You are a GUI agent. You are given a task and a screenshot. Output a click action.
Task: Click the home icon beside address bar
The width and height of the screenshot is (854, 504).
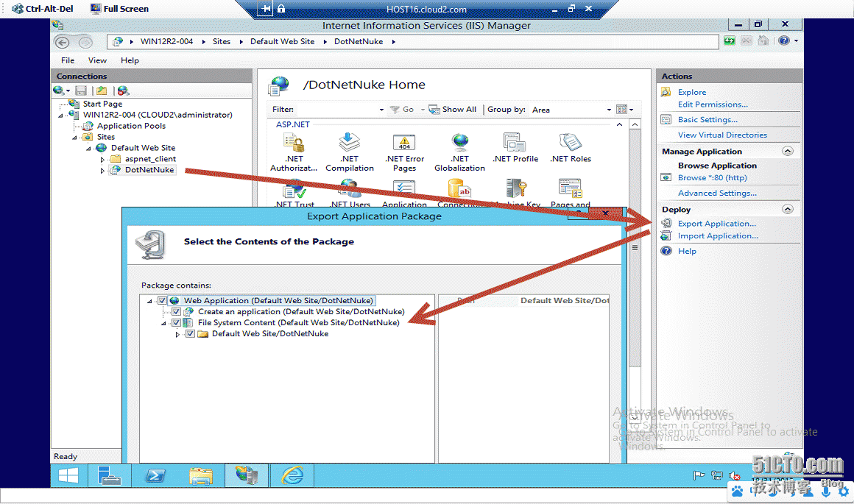[x=763, y=40]
